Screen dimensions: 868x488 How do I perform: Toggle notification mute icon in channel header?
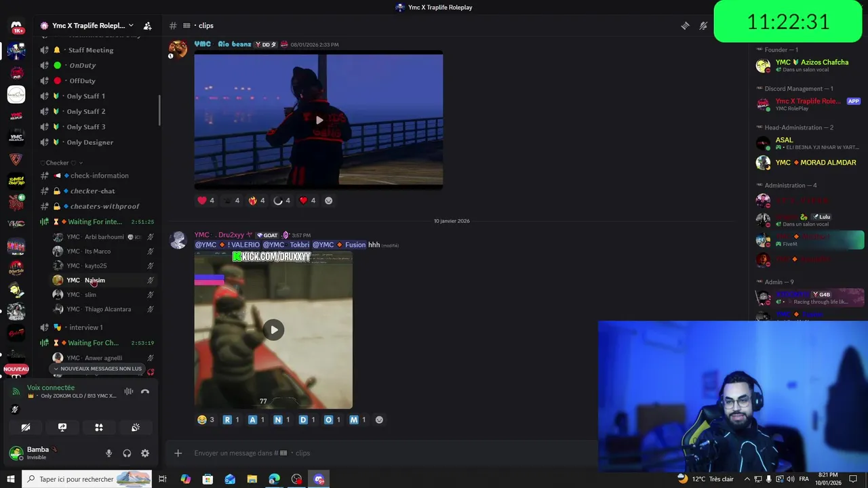(x=703, y=26)
